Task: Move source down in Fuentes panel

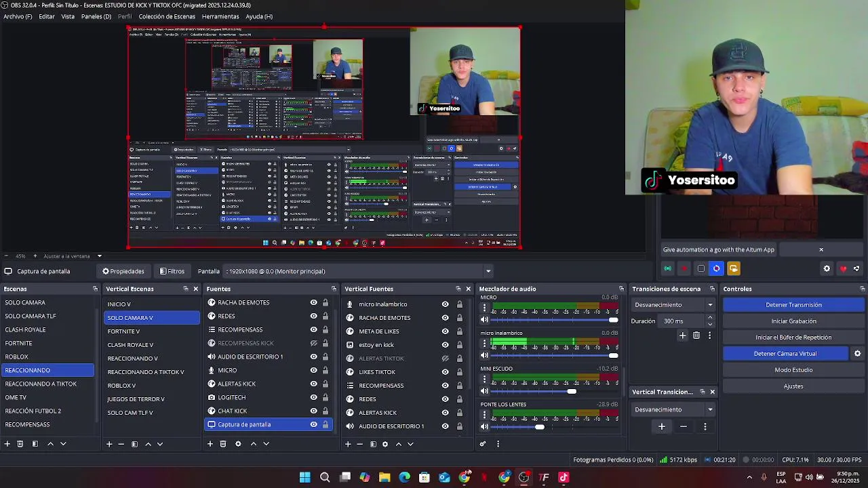Action: [x=266, y=444]
